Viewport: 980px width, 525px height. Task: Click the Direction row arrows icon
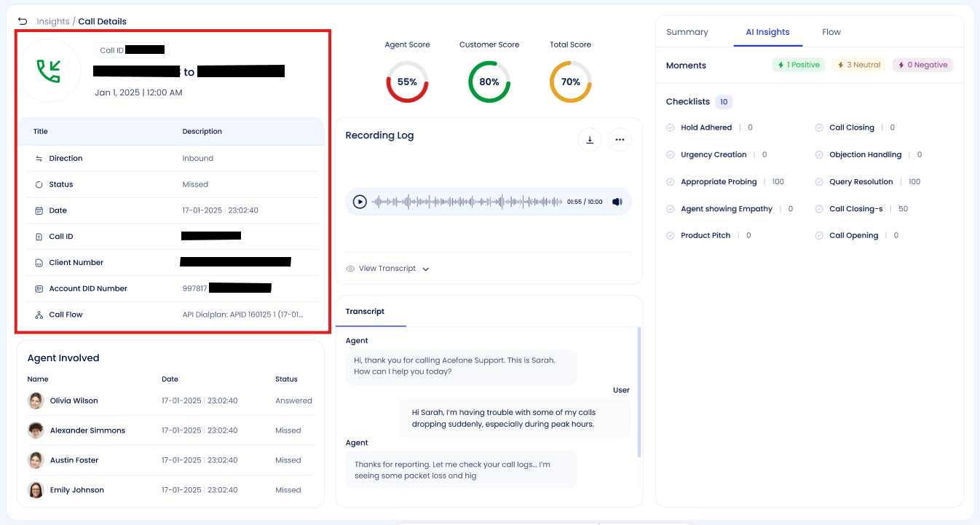(x=39, y=158)
